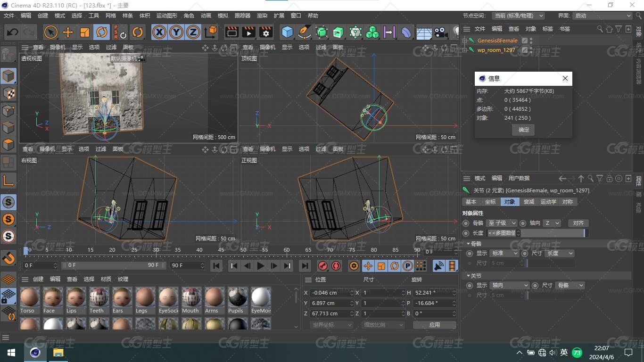Switch to Model mode on left palette
This screenshot has width=644, height=362.
8,75
